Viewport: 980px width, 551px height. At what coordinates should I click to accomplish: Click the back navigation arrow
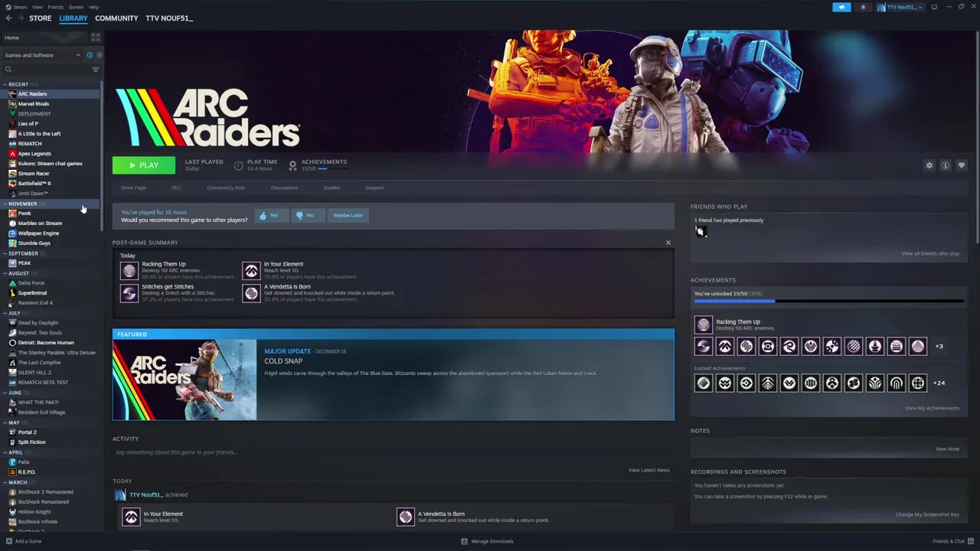coord(8,18)
